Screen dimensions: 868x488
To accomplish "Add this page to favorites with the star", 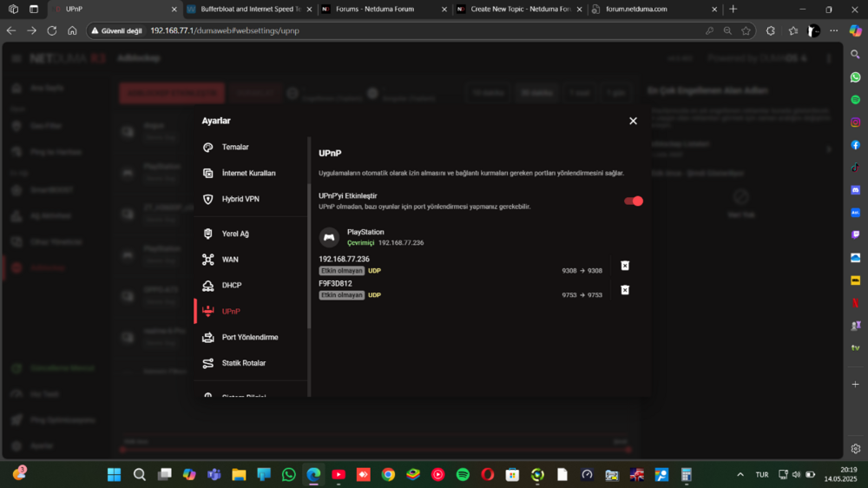I will (x=746, y=30).
